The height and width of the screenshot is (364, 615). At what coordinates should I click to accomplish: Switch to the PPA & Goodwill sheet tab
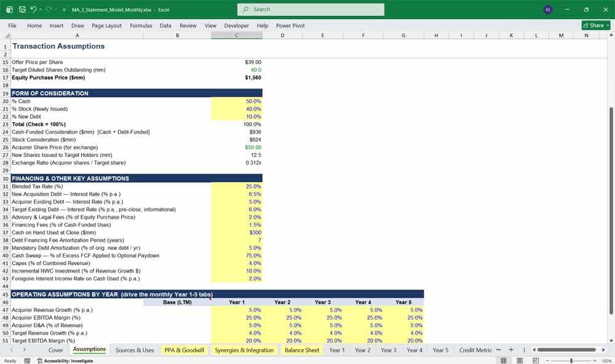pyautogui.click(x=184, y=350)
